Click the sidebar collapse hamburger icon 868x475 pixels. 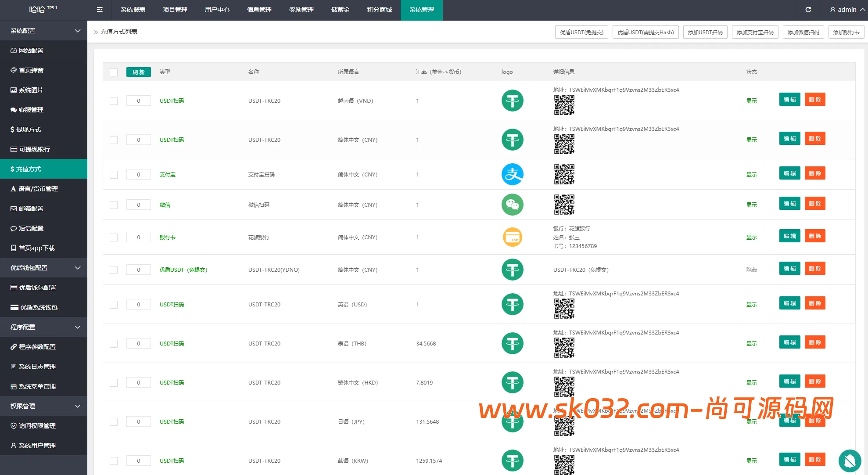[x=100, y=10]
